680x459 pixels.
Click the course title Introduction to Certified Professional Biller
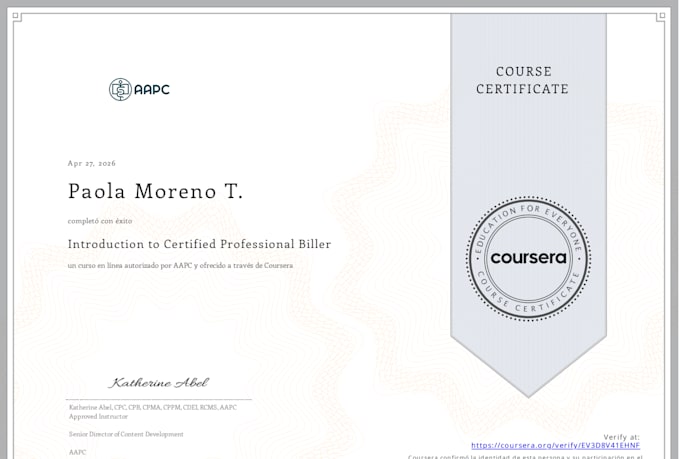coord(199,244)
